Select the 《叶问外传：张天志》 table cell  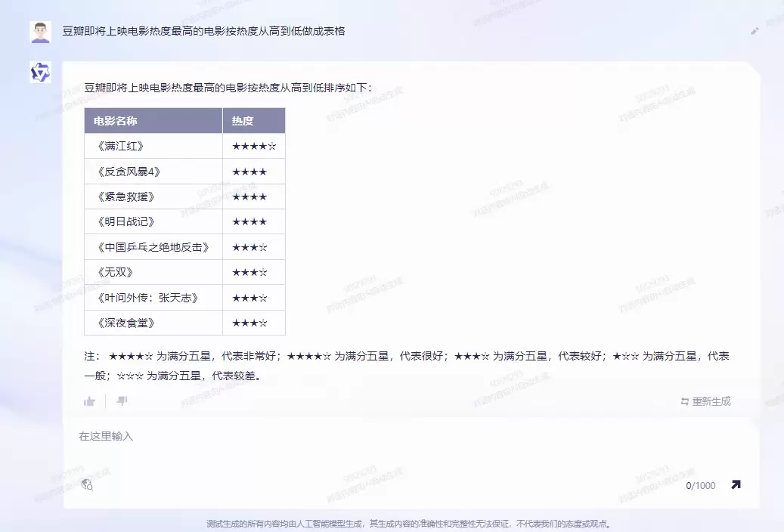coord(153,298)
